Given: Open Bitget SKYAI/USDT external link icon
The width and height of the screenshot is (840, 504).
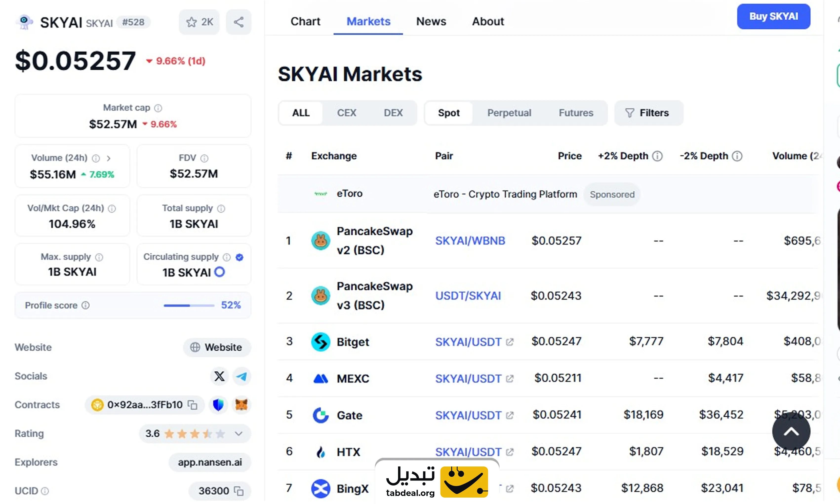Looking at the screenshot, I should tap(510, 342).
